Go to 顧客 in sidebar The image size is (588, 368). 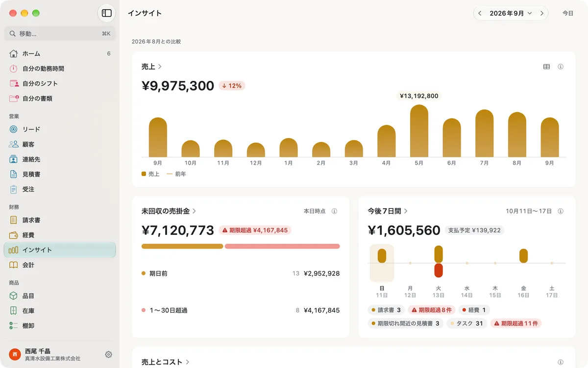tap(60, 145)
